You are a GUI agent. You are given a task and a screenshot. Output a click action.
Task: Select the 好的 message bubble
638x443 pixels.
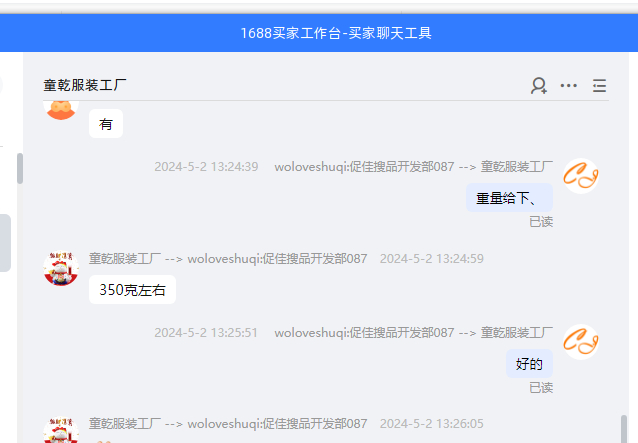click(x=529, y=364)
